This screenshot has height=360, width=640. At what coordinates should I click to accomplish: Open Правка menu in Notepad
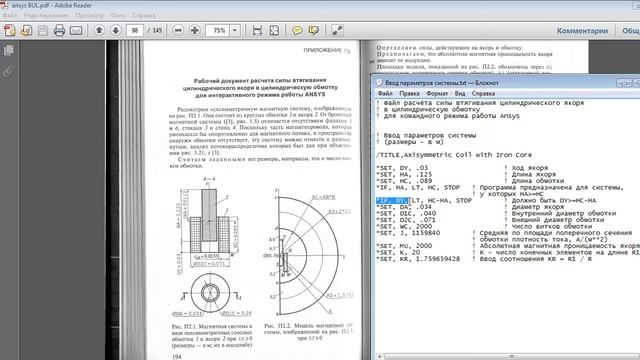[x=409, y=93]
